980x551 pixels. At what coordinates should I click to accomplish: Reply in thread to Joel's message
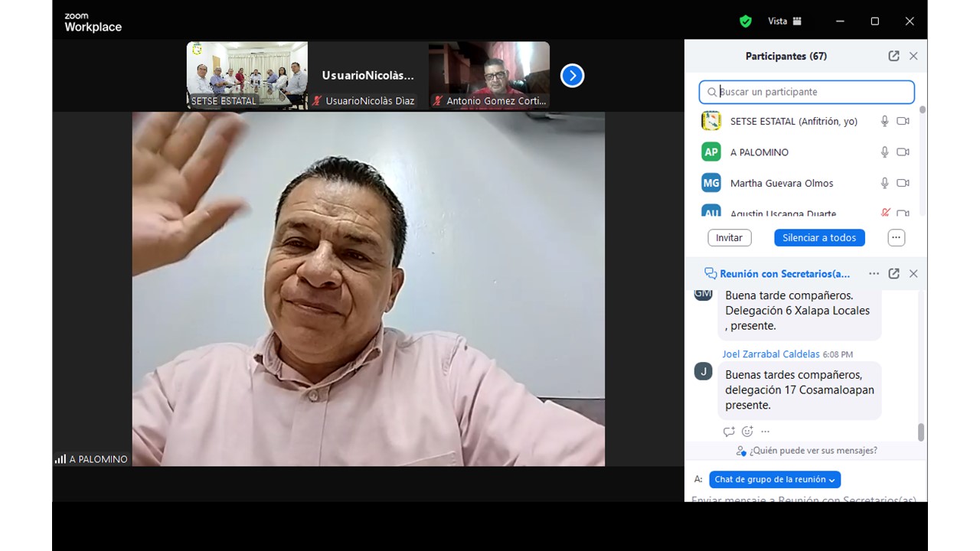pos(729,432)
